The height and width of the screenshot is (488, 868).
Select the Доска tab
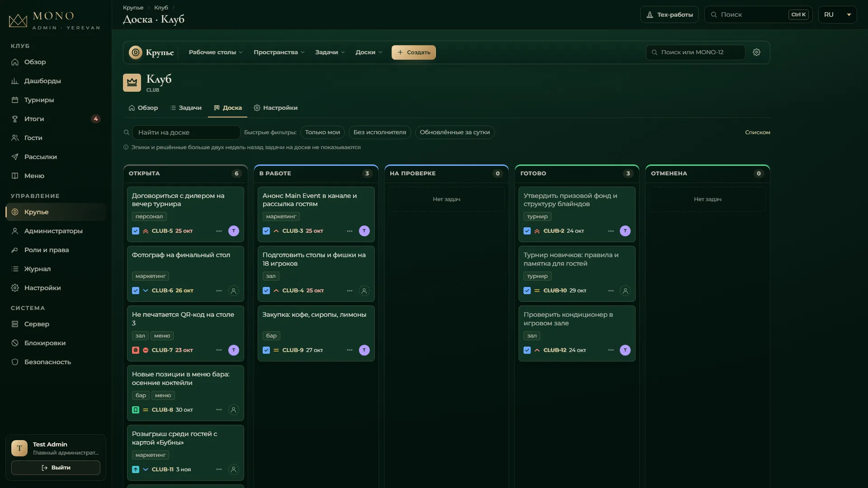[228, 108]
